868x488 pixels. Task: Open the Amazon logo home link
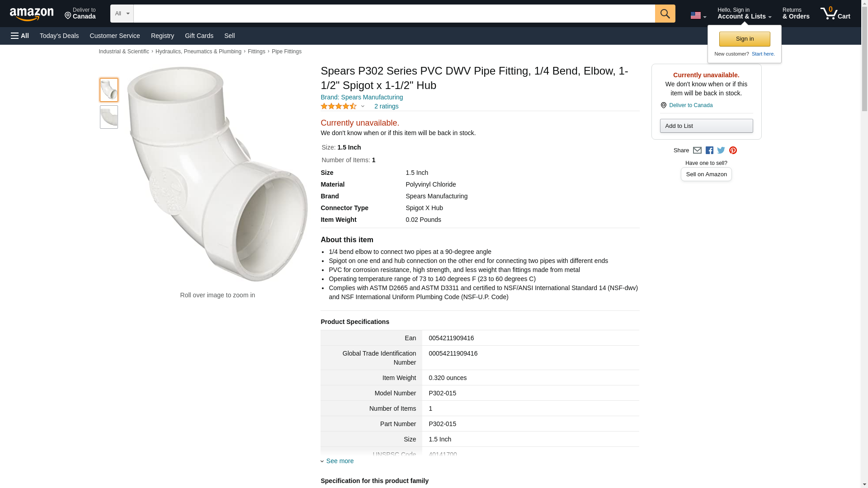click(32, 14)
